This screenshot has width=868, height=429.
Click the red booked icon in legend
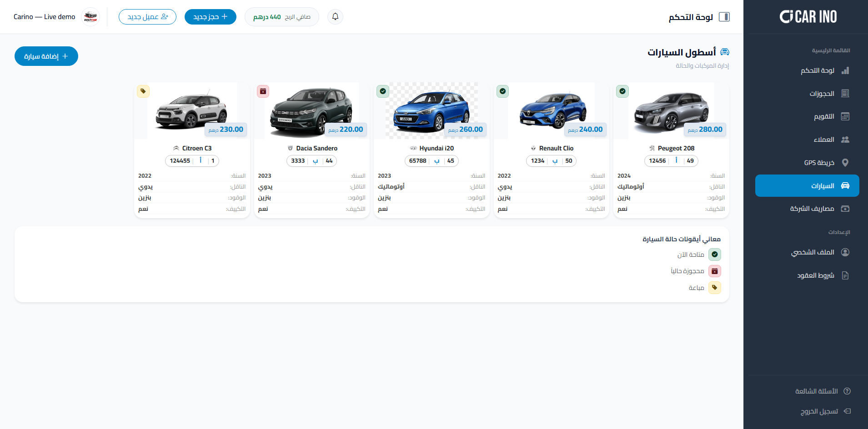[715, 271]
